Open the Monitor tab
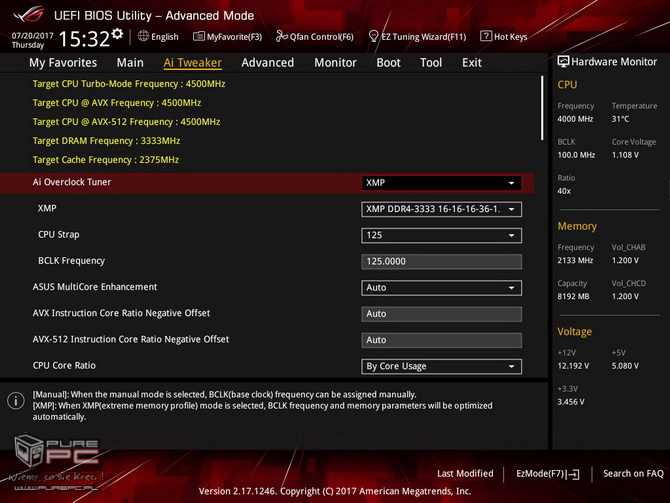 click(335, 63)
